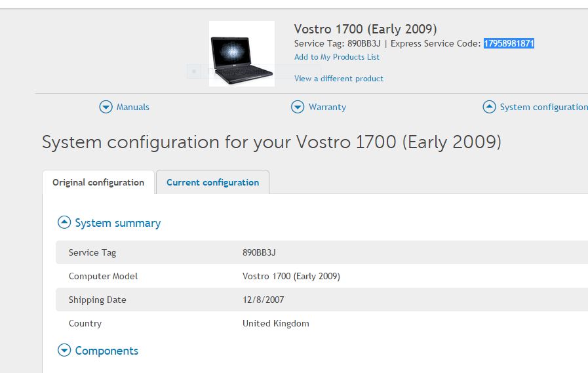Click the Country row label

pos(85,324)
